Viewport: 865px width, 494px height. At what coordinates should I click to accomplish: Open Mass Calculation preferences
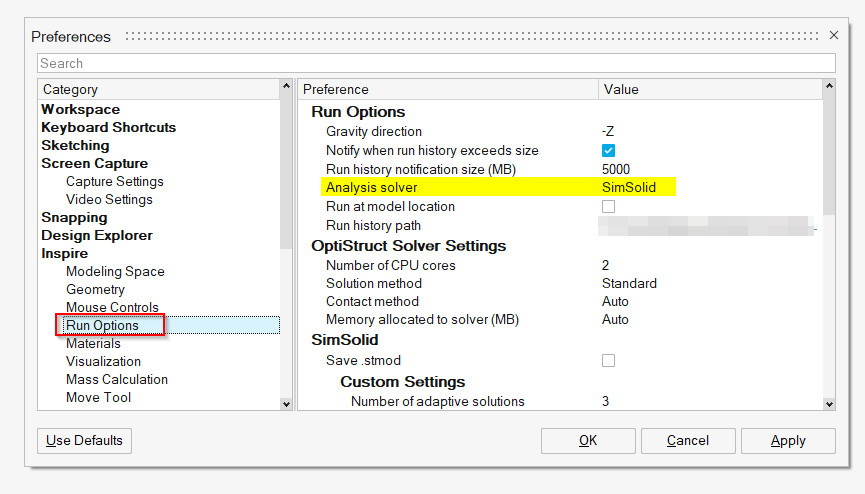116,379
